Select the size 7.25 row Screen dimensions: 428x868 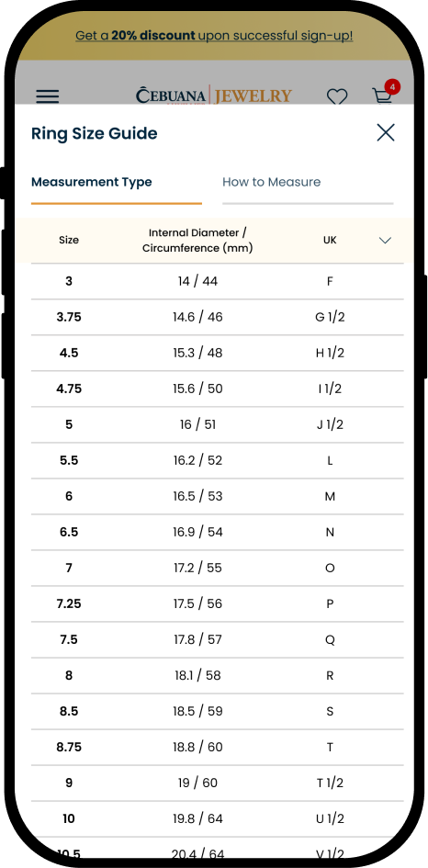[x=217, y=604]
